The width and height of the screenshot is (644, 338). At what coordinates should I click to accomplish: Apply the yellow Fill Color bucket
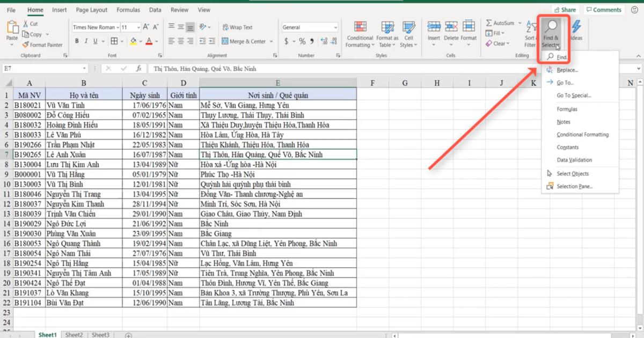click(133, 41)
